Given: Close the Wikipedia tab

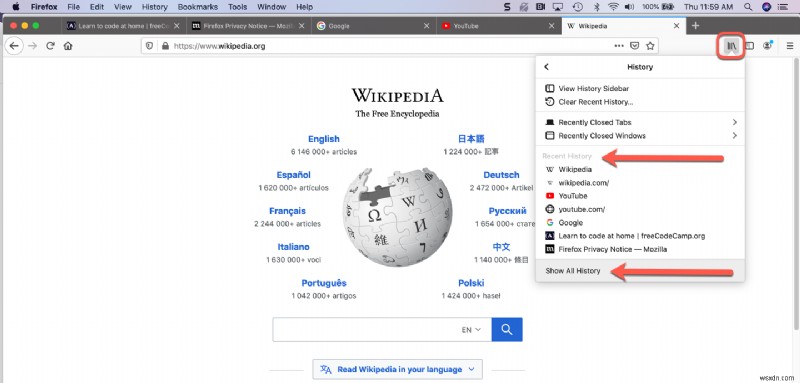Looking at the screenshot, I should [x=677, y=25].
